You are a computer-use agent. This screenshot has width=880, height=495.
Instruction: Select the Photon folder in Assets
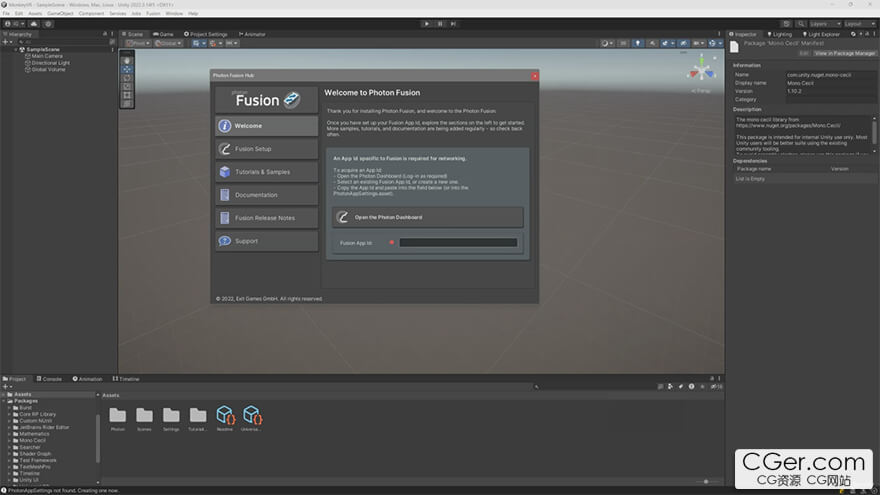117,418
